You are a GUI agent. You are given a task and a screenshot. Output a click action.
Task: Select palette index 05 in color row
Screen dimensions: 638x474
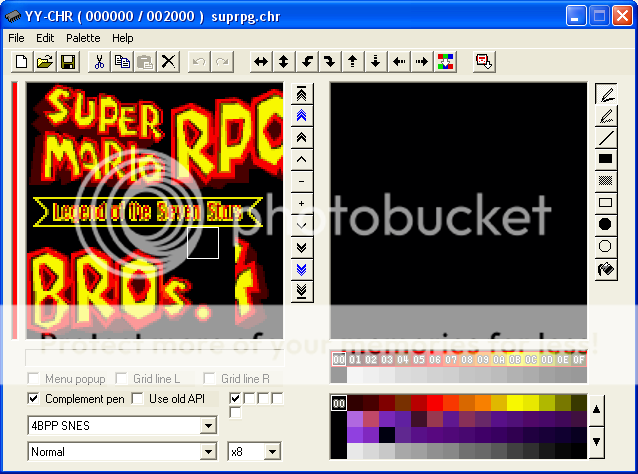(419, 360)
